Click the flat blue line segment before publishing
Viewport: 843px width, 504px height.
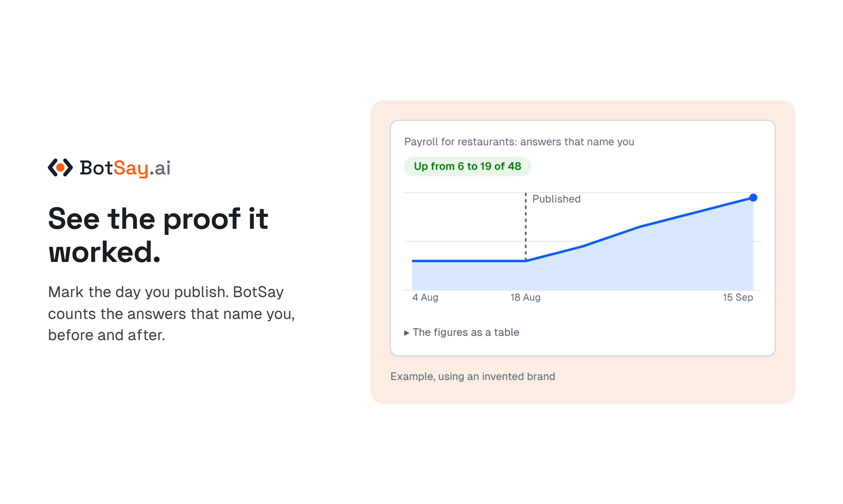[469, 261]
